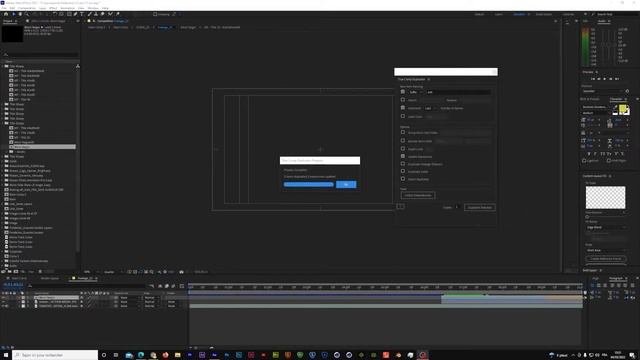This screenshot has height=360, width=640.
Task: Click the suffix text input field
Action: [458, 92]
